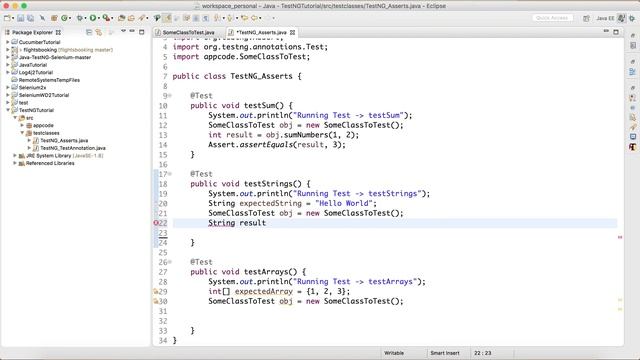Click Collapse All in Package Explorer
This screenshot has width=640, height=360.
(89, 32)
